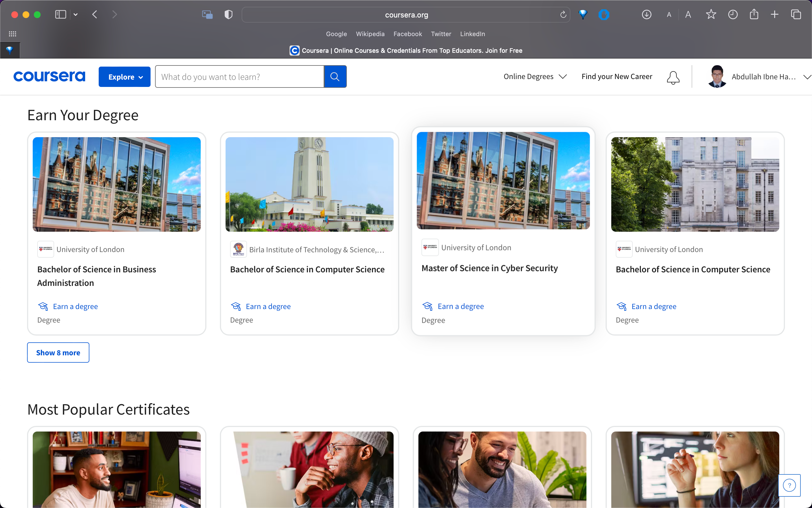
Task: Expand the Online Degrees menu
Action: (535, 76)
